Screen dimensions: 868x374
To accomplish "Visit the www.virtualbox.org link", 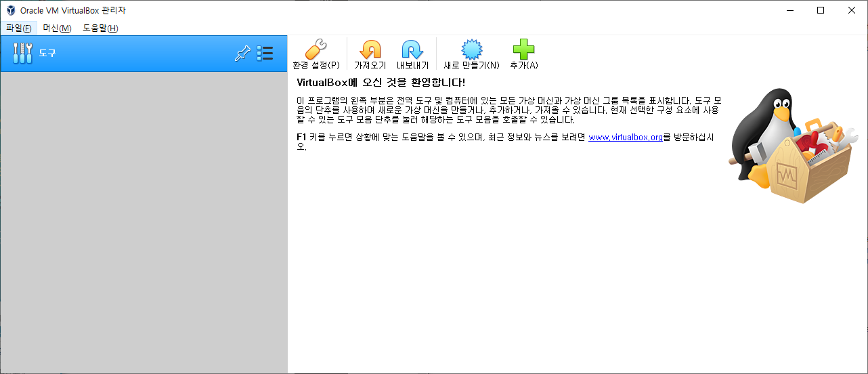I will pyautogui.click(x=625, y=138).
